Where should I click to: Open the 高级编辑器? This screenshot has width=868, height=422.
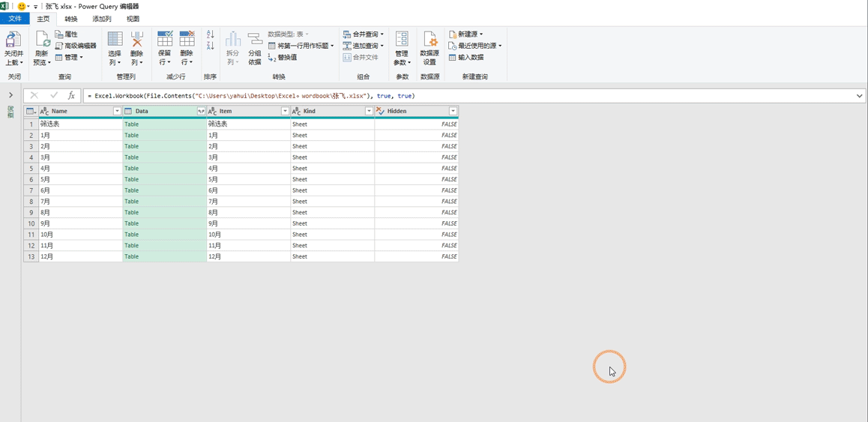point(76,46)
